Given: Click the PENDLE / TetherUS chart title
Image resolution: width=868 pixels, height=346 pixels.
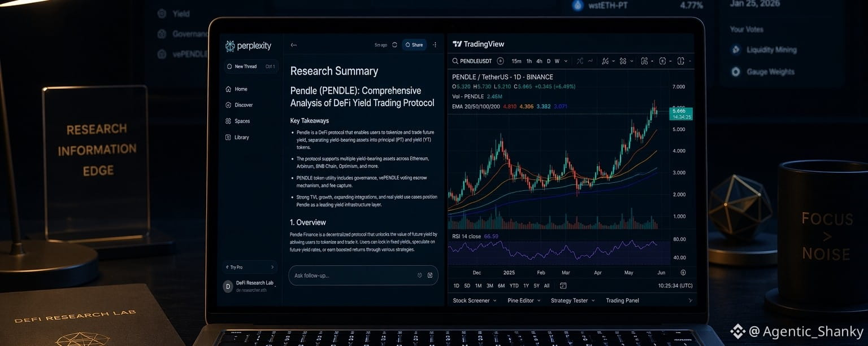Looking at the screenshot, I should point(502,77).
